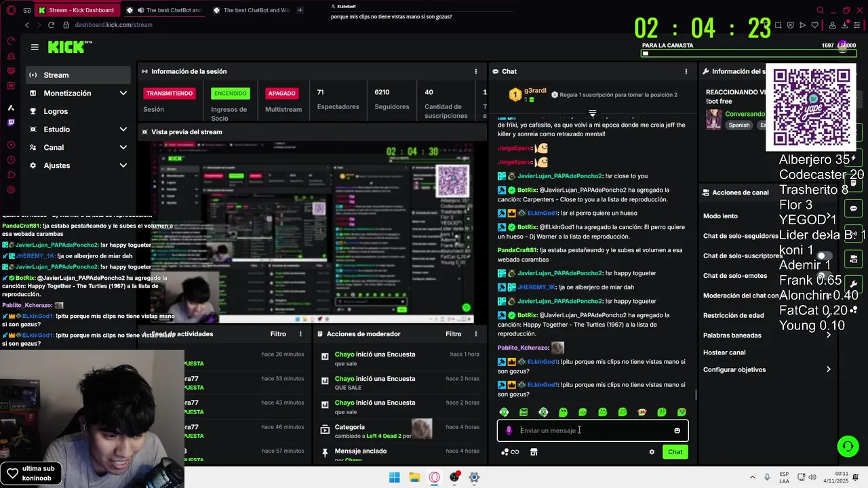The width and height of the screenshot is (868, 488).
Task: Open a new browser tab with plus
Action: (x=300, y=10)
